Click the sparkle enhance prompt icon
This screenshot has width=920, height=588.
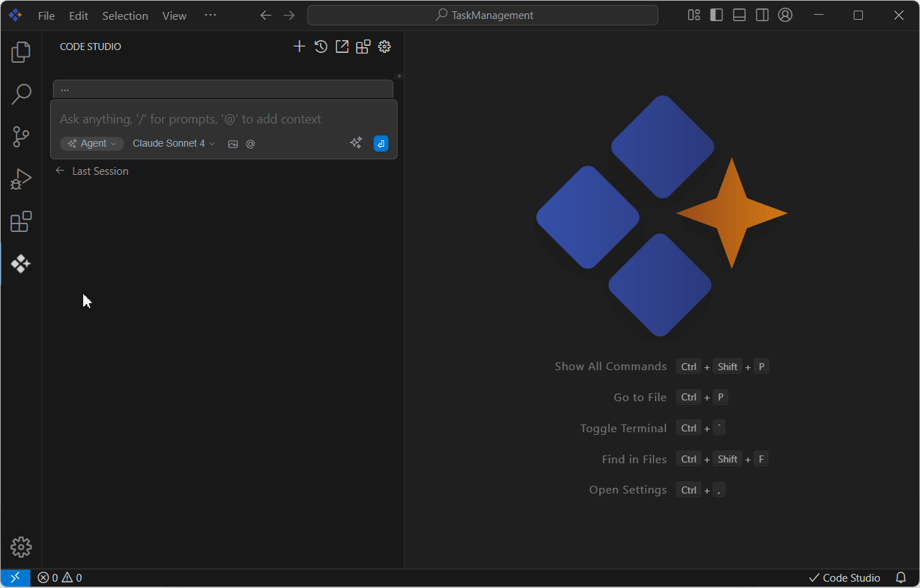(356, 143)
